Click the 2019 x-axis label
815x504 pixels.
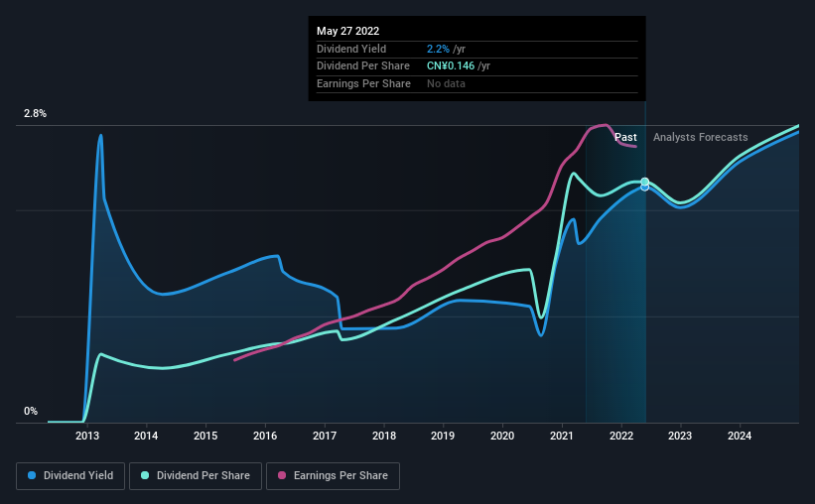[443, 436]
